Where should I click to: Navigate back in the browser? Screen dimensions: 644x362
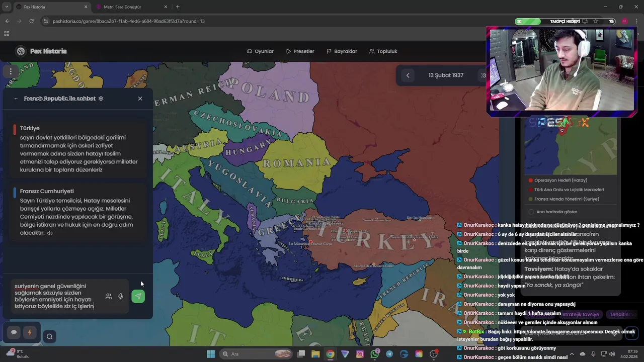click(x=7, y=21)
